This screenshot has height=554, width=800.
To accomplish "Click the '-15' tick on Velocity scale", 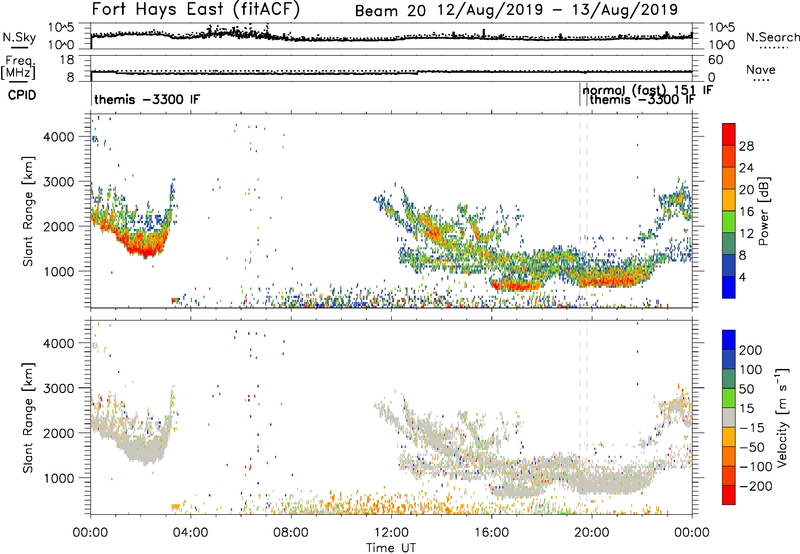I will [752, 427].
